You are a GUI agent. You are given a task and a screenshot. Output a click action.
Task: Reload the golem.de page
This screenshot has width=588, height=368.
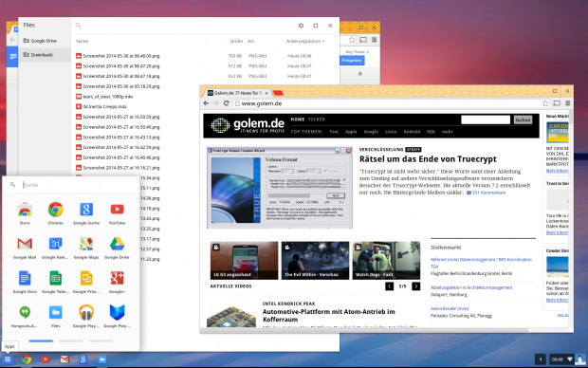226,103
